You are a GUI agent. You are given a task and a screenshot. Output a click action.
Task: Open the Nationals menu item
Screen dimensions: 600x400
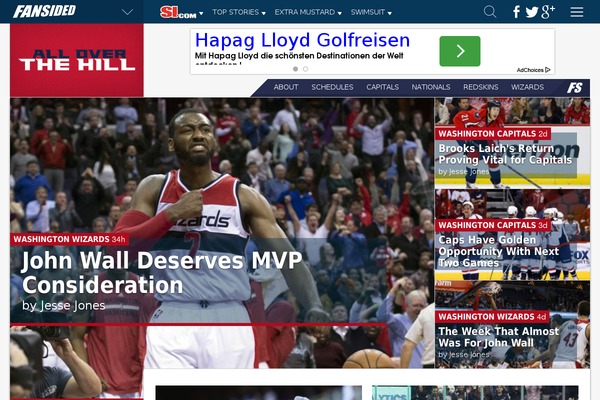(430, 87)
